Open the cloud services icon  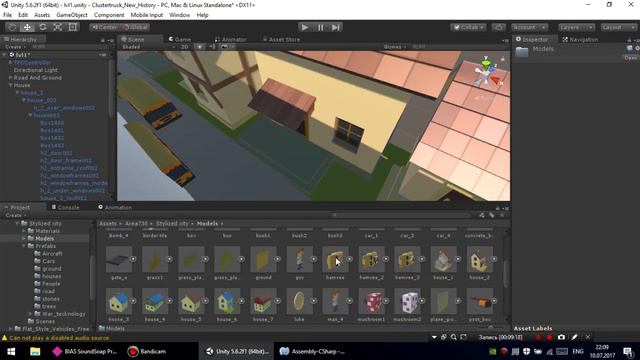tap(498, 27)
